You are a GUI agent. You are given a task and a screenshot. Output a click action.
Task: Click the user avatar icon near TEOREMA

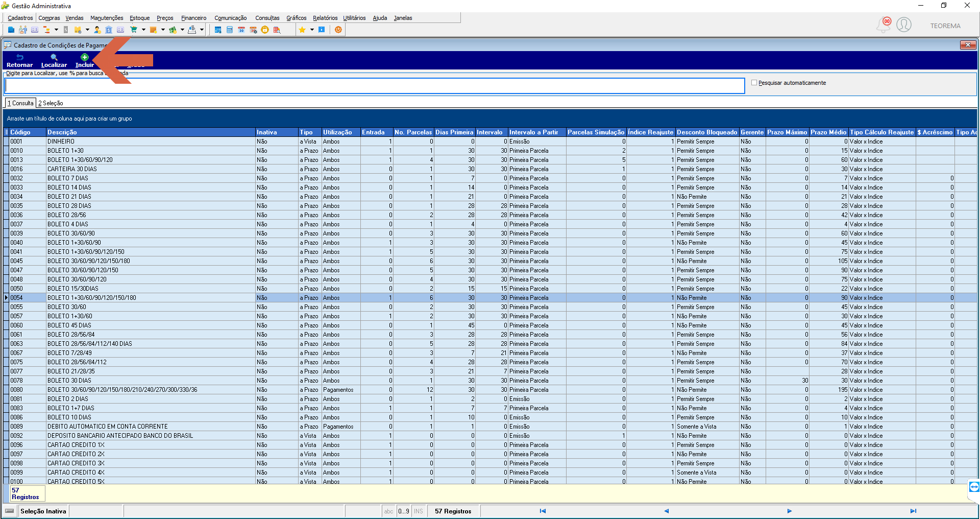point(904,25)
